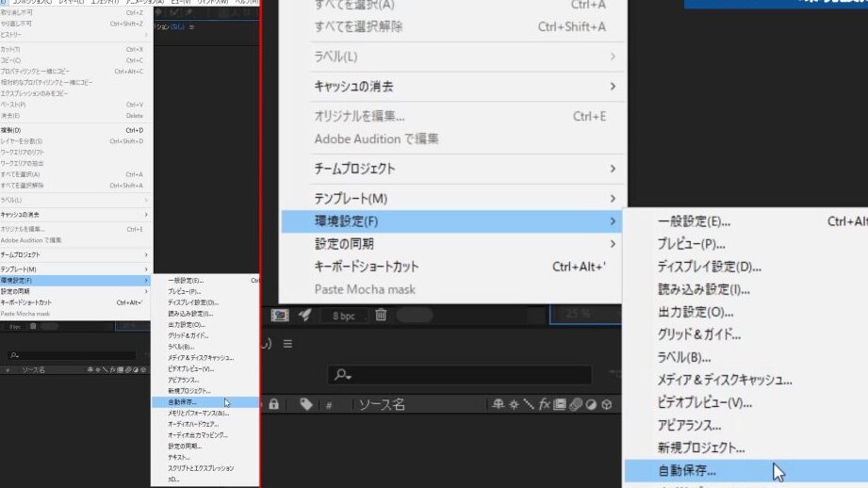Click the rocket project settings icon in enlarged view
Viewport: 868px width, 488px height.
pyautogui.click(x=305, y=315)
